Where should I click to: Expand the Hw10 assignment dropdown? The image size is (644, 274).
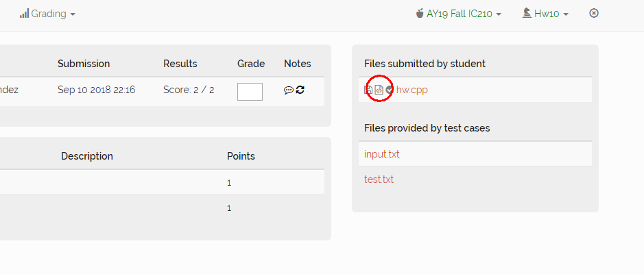click(x=551, y=14)
